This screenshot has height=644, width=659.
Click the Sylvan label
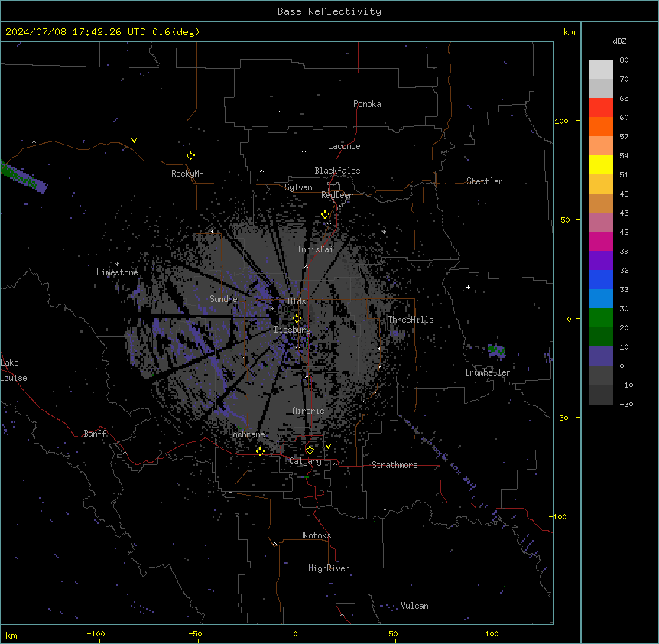click(298, 187)
